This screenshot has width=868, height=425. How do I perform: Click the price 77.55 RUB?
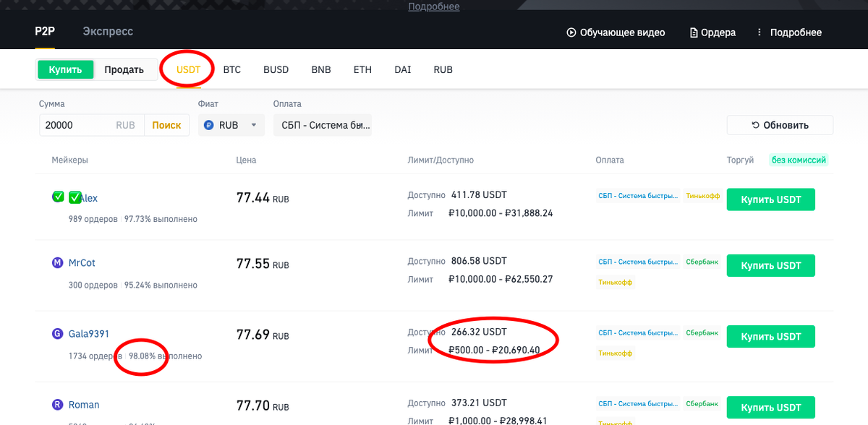263,264
